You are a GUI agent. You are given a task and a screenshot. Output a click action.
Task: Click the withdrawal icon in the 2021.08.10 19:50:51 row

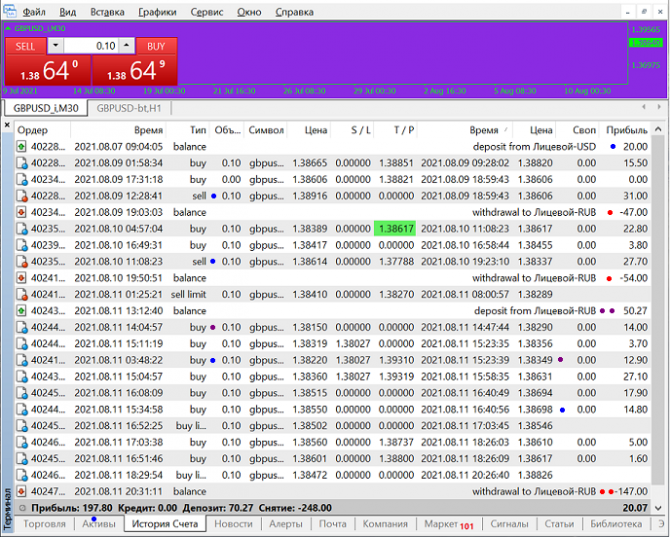pyautogui.click(x=21, y=278)
